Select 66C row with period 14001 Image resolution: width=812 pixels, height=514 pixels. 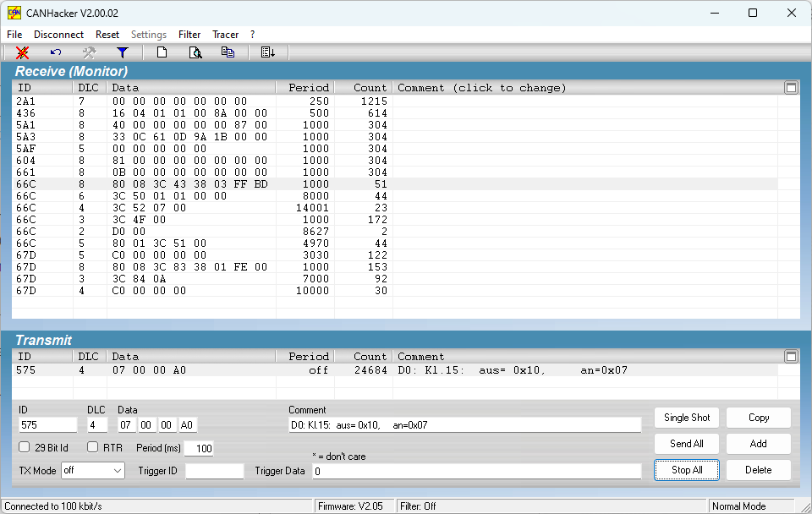pyautogui.click(x=395, y=208)
